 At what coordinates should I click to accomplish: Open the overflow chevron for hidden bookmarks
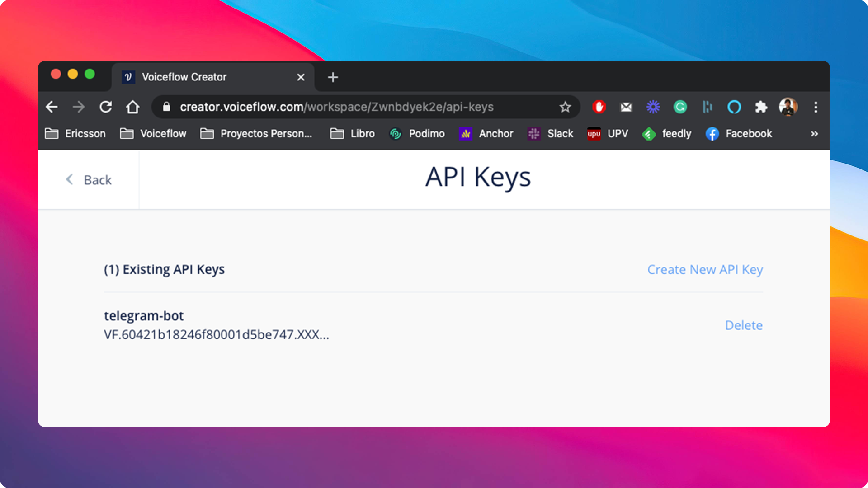(814, 134)
